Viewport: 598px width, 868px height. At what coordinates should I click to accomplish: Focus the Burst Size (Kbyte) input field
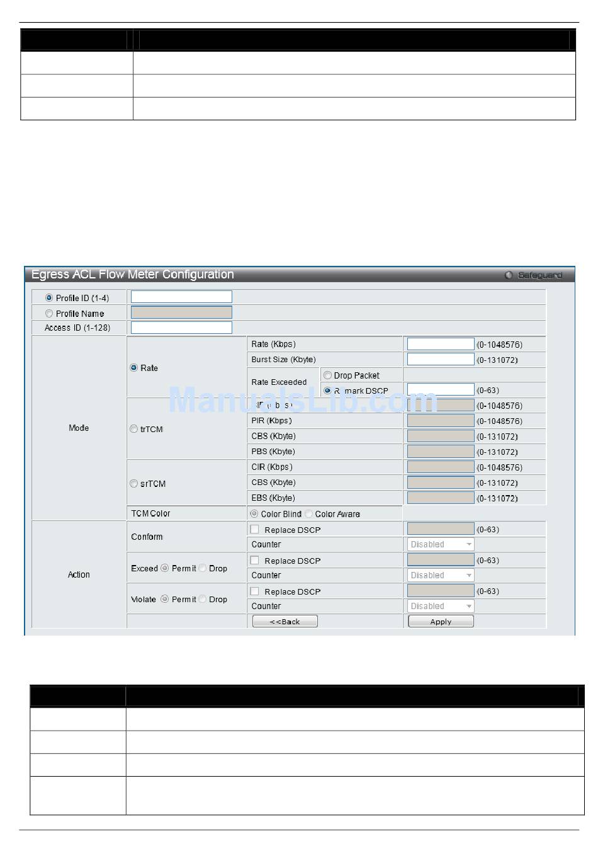[x=441, y=359]
